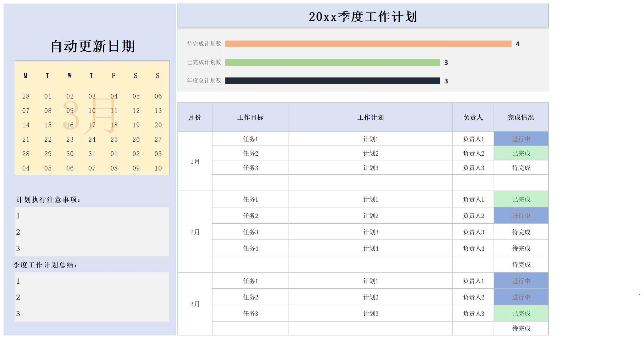Click calendar date 12
Screen dimensions: 644x339
pos(136,111)
